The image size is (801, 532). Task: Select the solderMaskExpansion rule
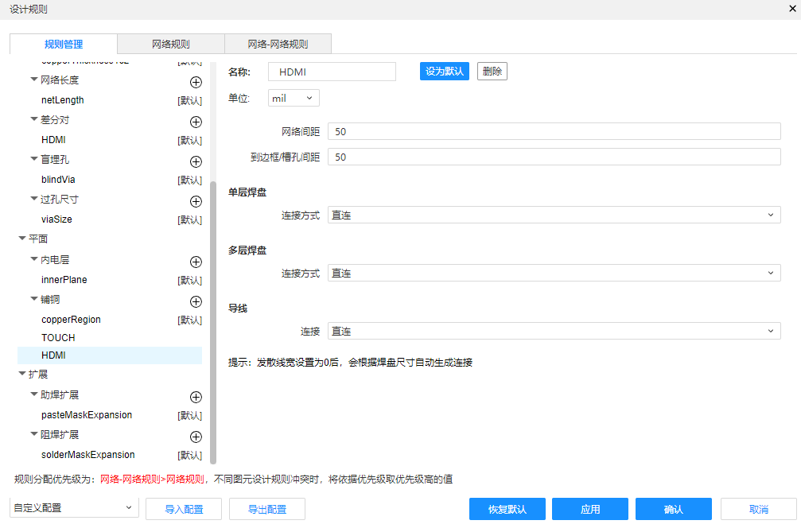(87, 455)
